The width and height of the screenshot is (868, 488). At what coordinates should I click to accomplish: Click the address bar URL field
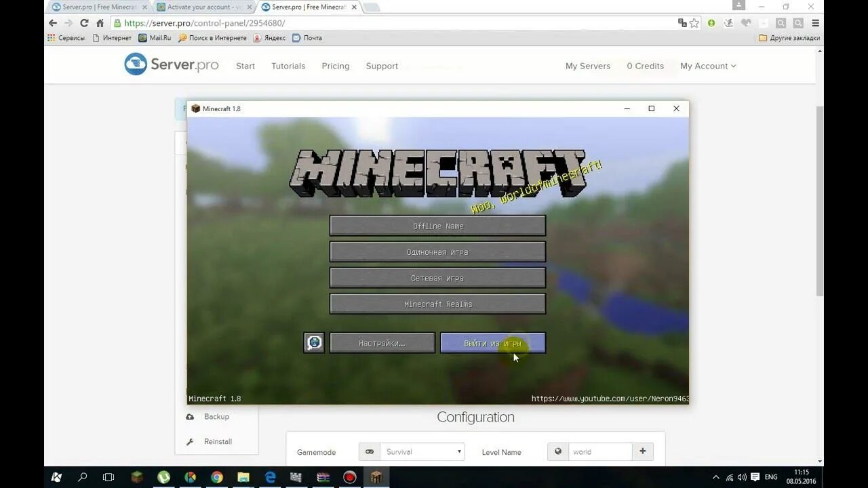[400, 23]
